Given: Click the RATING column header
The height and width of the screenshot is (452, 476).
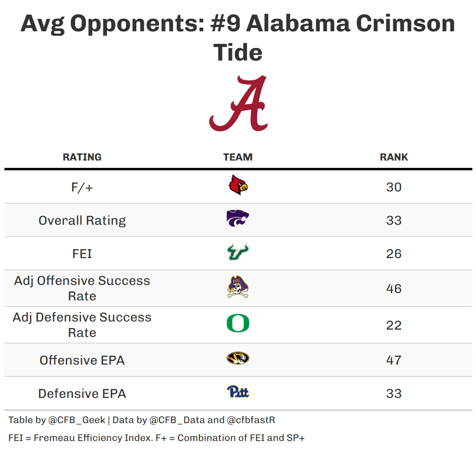Looking at the screenshot, I should click(x=82, y=157).
